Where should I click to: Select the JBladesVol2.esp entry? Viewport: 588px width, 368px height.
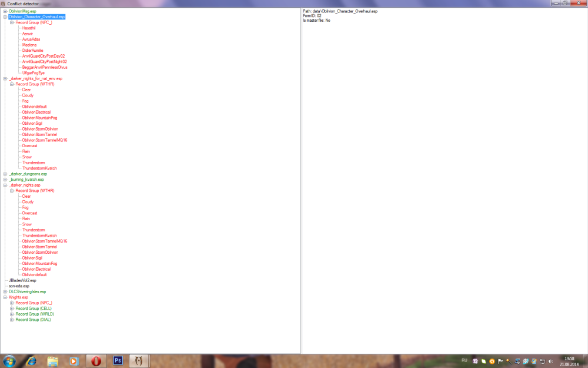point(22,280)
